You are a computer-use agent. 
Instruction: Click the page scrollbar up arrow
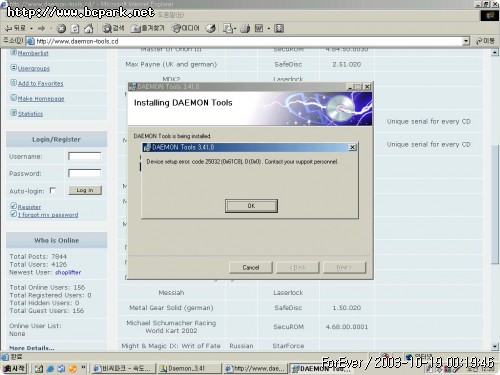tap(495, 52)
